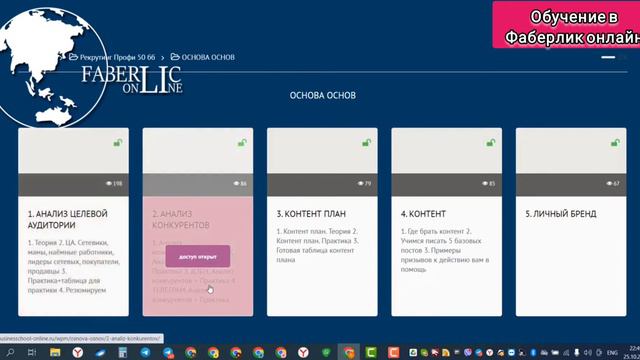Viewport: 640px width, 360px height.
Task: Open the 5. ЛИЧНЫЙ БРЕНД lesson title
Action: pyautogui.click(x=561, y=213)
